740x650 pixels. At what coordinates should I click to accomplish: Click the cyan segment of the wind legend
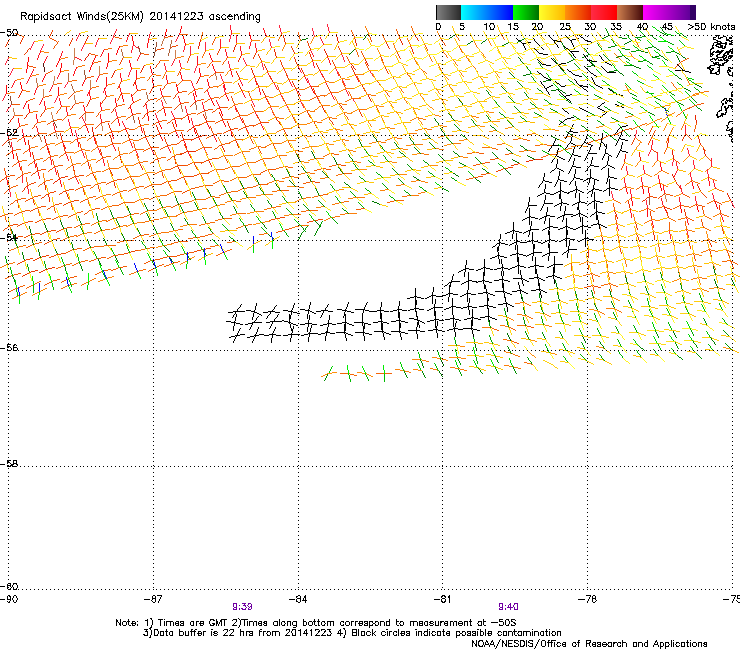tap(474, 12)
